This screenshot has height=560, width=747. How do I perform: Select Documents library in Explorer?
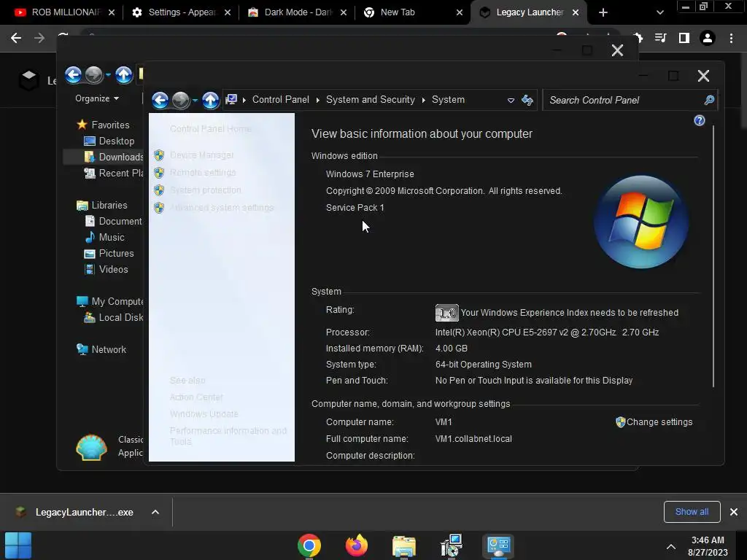[113, 222]
